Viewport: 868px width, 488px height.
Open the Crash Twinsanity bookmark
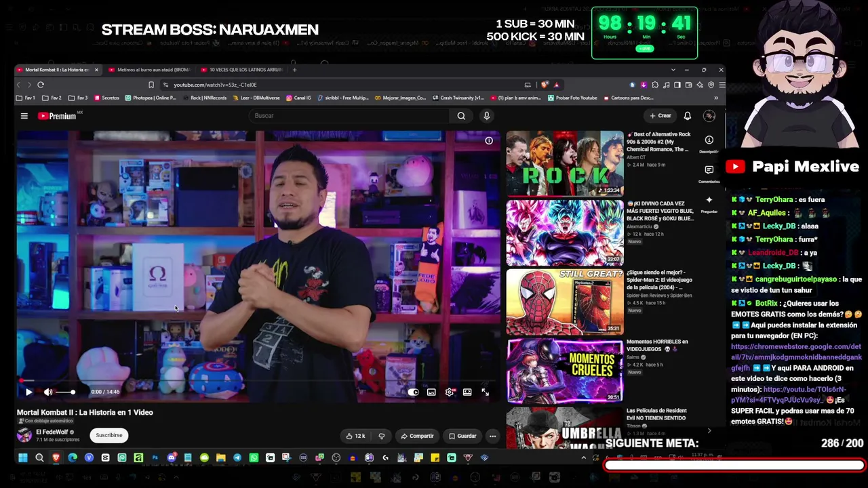(458, 98)
